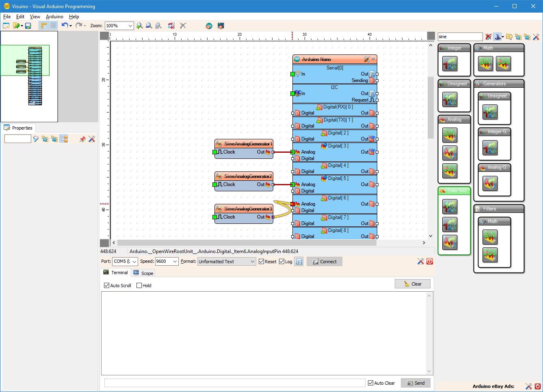This screenshot has height=392, width=543.
Task: Disable the Auto Scroll checkbox
Action: point(107,286)
